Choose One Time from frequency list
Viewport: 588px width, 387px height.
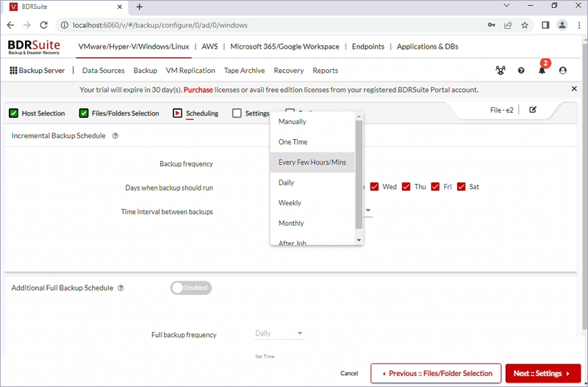(x=312, y=142)
